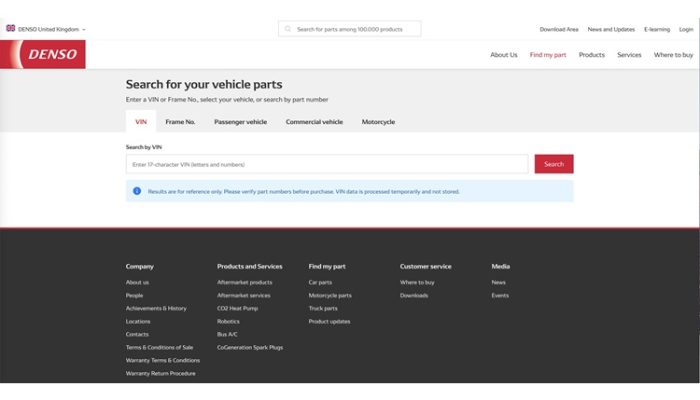This screenshot has height=400, width=700.
Task: Click the 'Search for your vehicle parts' heading
Action: pos(204,84)
